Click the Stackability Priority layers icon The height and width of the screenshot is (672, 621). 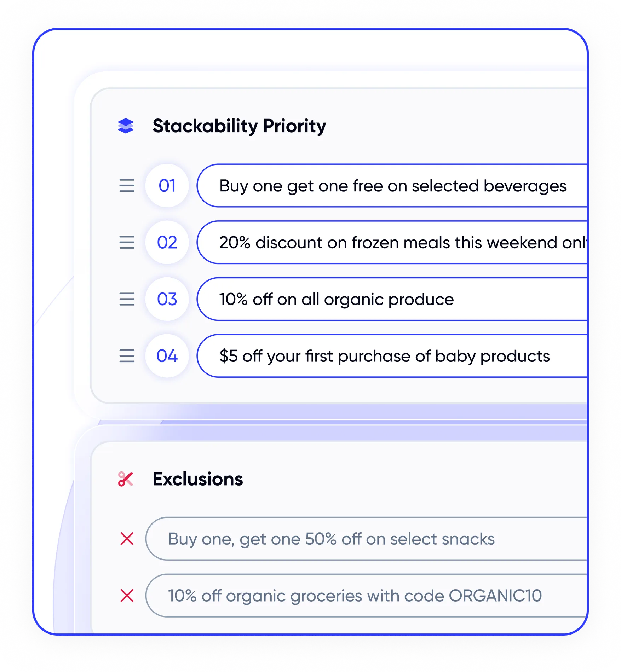click(126, 126)
